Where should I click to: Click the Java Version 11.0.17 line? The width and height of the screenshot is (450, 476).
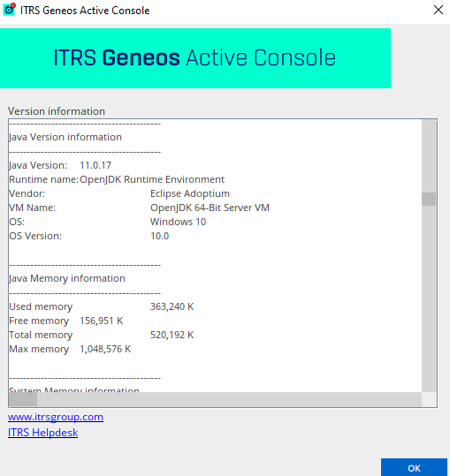pos(60,165)
